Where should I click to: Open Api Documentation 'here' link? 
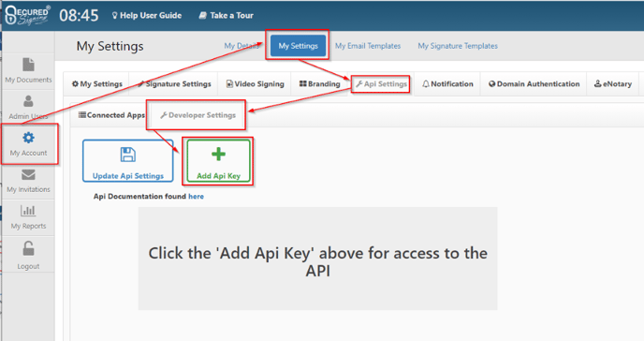196,197
